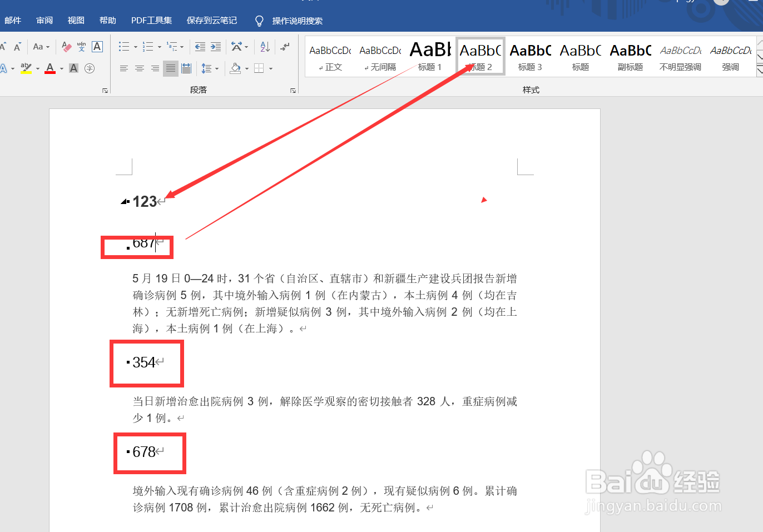Decrease paragraph indent
This screenshot has width=763, height=532.
(x=200, y=47)
